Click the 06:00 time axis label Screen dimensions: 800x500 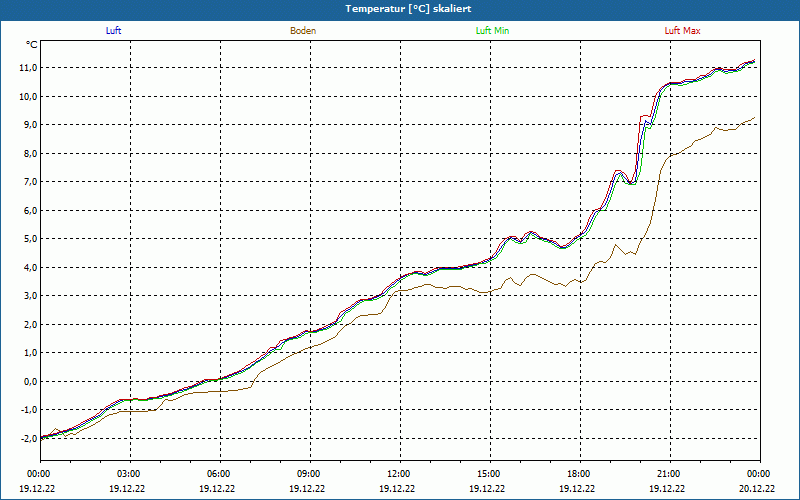(x=220, y=474)
